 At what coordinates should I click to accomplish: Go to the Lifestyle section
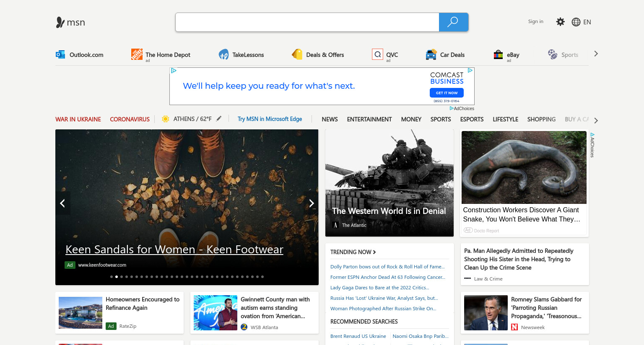(x=505, y=119)
